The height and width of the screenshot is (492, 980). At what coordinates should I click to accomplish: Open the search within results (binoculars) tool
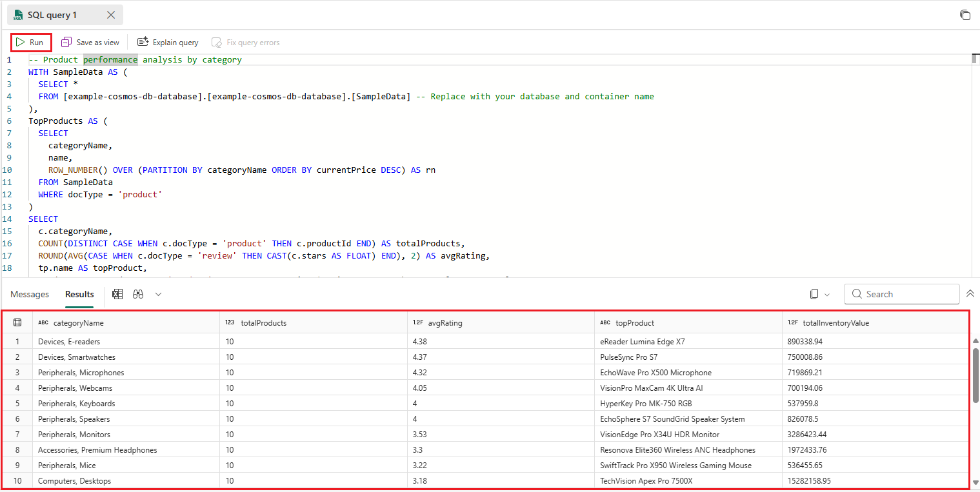[x=138, y=294]
